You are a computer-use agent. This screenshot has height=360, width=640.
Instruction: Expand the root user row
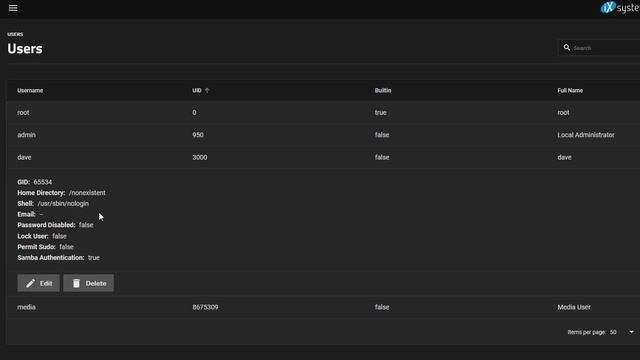point(323,113)
